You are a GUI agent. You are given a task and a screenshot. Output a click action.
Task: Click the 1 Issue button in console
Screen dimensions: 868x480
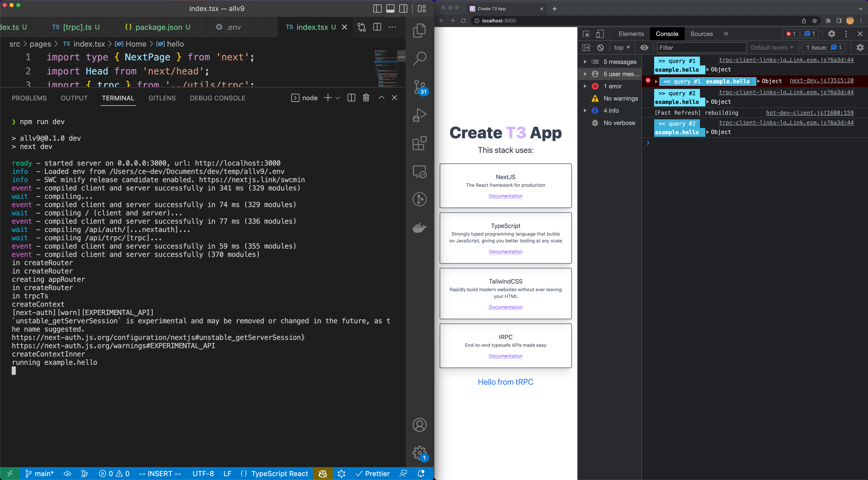824,48
